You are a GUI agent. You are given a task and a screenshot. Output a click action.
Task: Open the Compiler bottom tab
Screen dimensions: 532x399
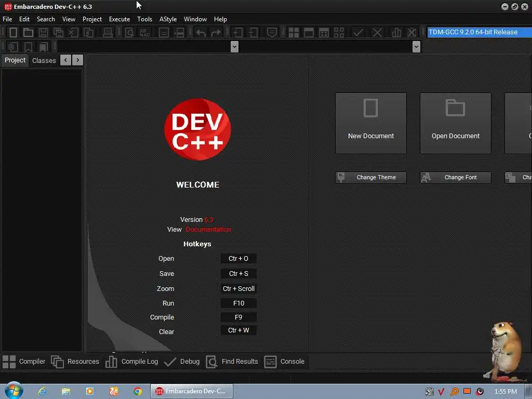(24, 362)
